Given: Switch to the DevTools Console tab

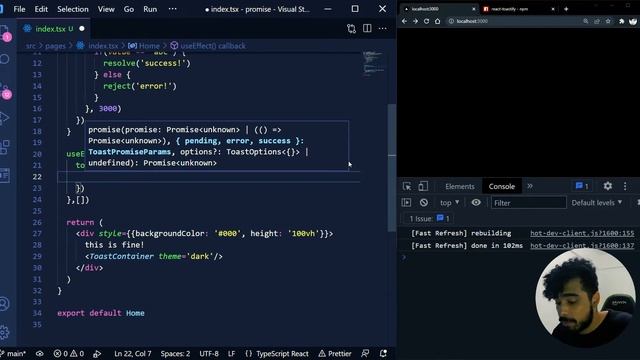Looking at the screenshot, I should [x=502, y=187].
